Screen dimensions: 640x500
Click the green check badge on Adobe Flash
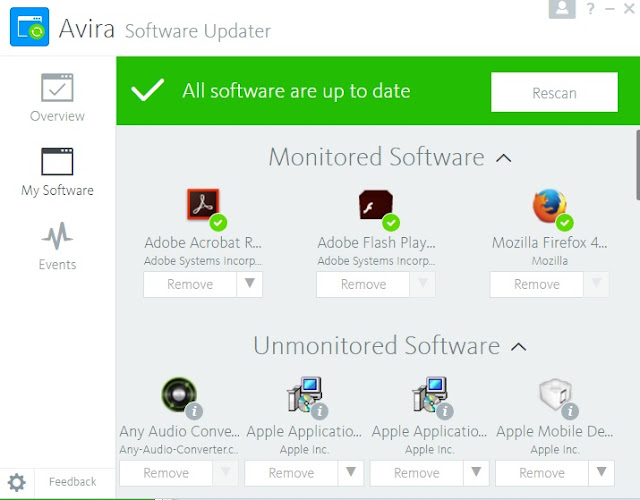point(391,222)
